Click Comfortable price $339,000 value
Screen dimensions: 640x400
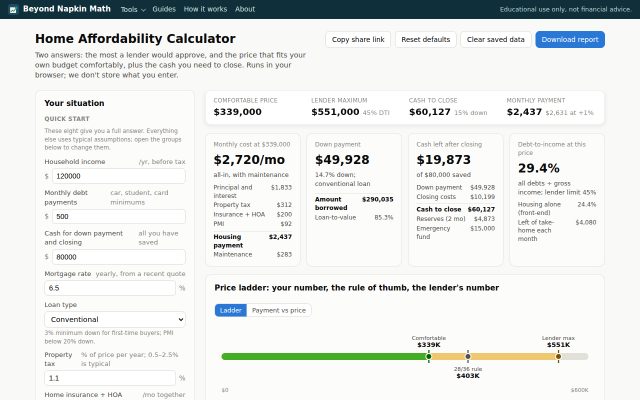coord(238,112)
